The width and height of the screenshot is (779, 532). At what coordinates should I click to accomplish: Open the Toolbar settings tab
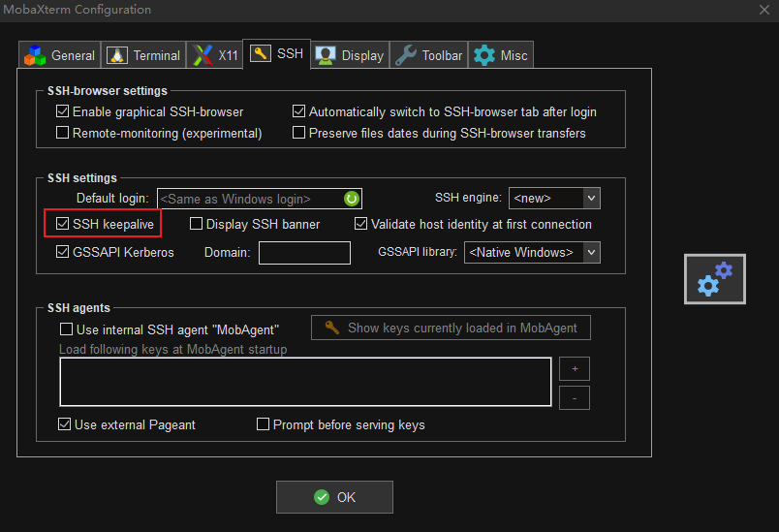point(429,55)
